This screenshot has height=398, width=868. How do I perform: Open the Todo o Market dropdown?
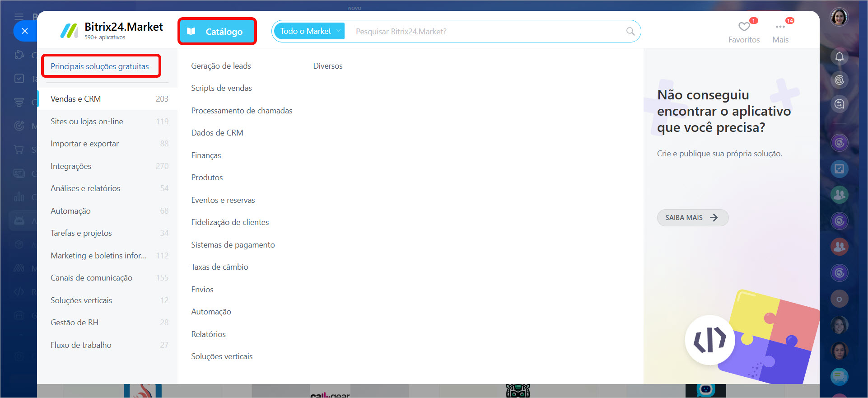pyautogui.click(x=309, y=31)
